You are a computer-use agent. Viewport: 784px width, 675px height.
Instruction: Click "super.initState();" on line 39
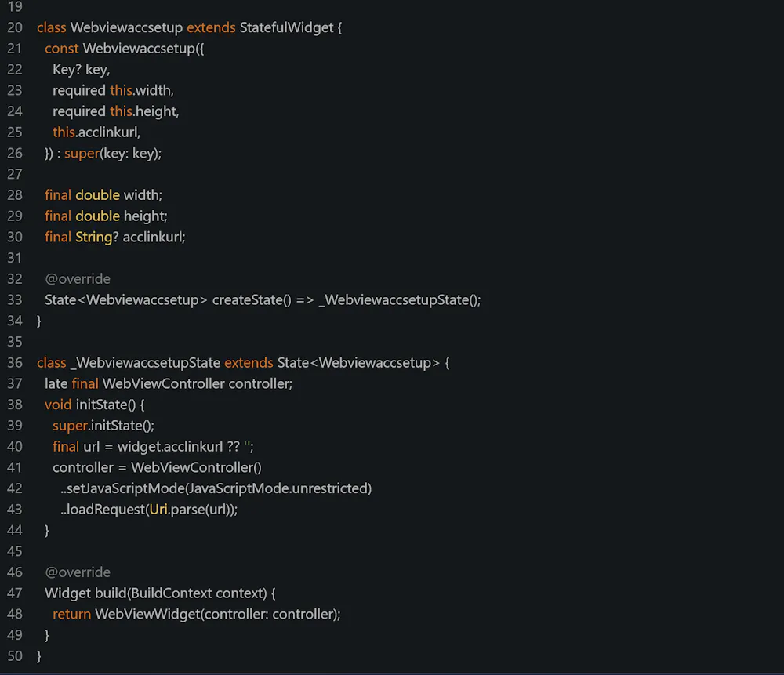(103, 426)
